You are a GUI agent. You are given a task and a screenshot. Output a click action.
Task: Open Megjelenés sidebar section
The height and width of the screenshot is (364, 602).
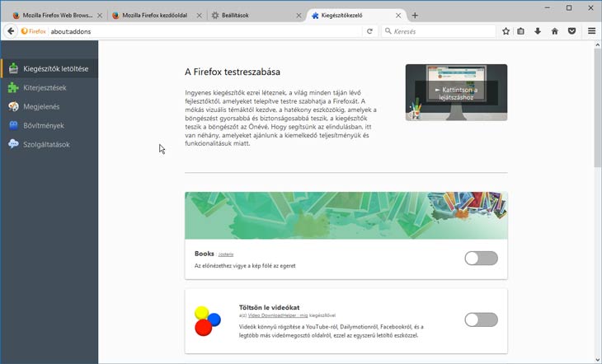[x=49, y=106]
